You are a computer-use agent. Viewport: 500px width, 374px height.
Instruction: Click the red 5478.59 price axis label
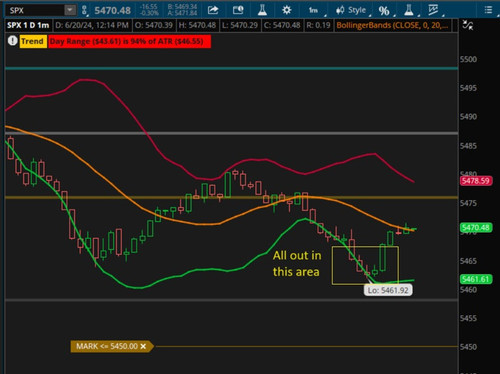point(476,181)
